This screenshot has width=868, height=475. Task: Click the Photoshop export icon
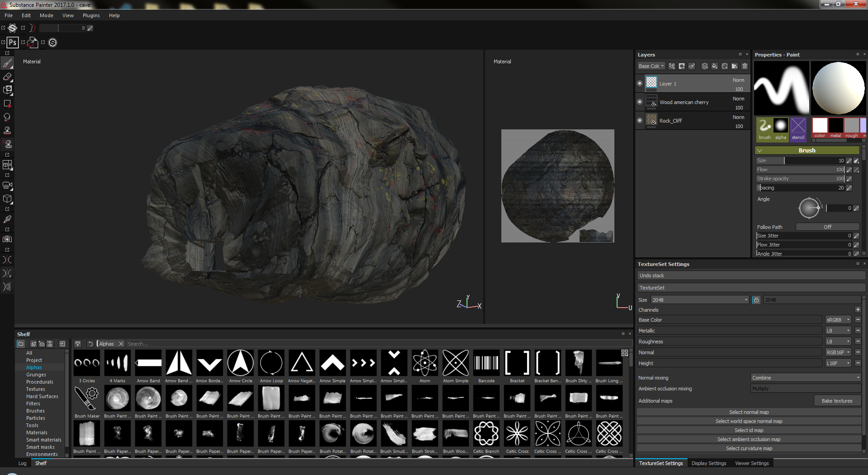(13, 43)
